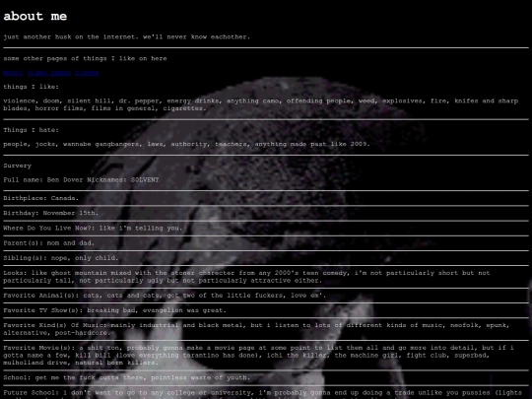Click the "Favorite Movie(s)" paragraph
This screenshot has height=399, width=532.
(258, 355)
